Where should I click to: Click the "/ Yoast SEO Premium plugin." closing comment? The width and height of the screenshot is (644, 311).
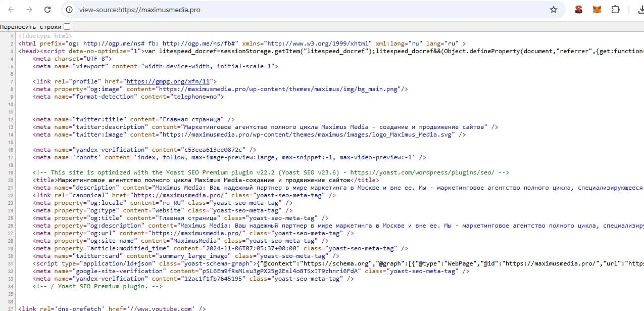tap(97, 286)
